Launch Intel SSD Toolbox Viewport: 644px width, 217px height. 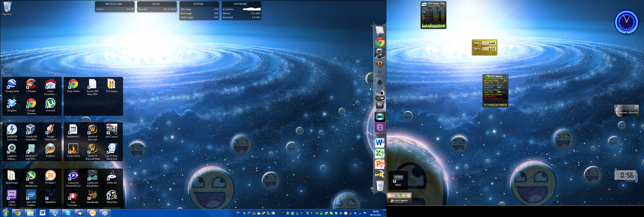pyautogui.click(x=31, y=198)
